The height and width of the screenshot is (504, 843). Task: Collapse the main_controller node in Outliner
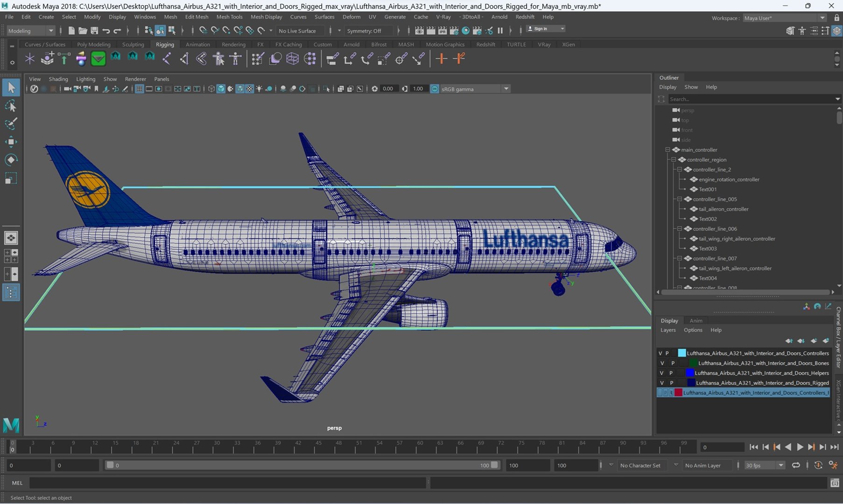point(667,150)
